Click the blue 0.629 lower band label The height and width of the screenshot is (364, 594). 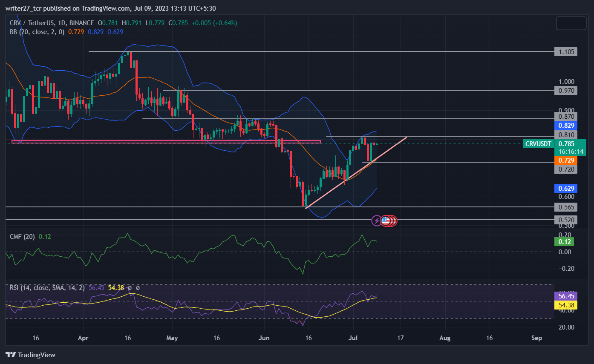click(566, 188)
